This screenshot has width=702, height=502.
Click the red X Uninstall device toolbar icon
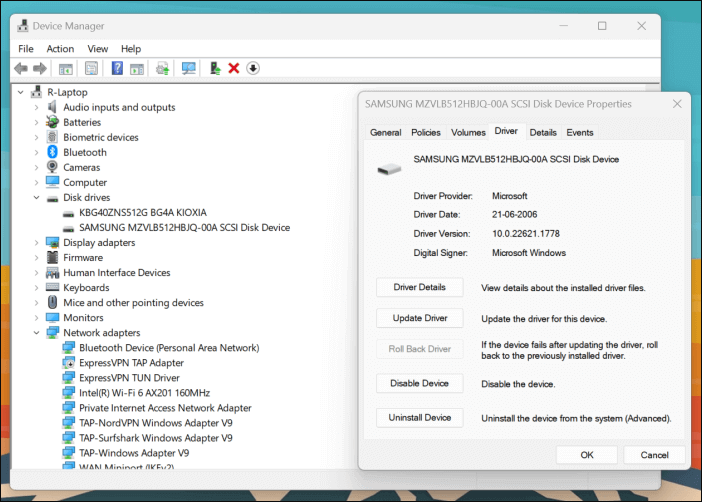pos(234,68)
